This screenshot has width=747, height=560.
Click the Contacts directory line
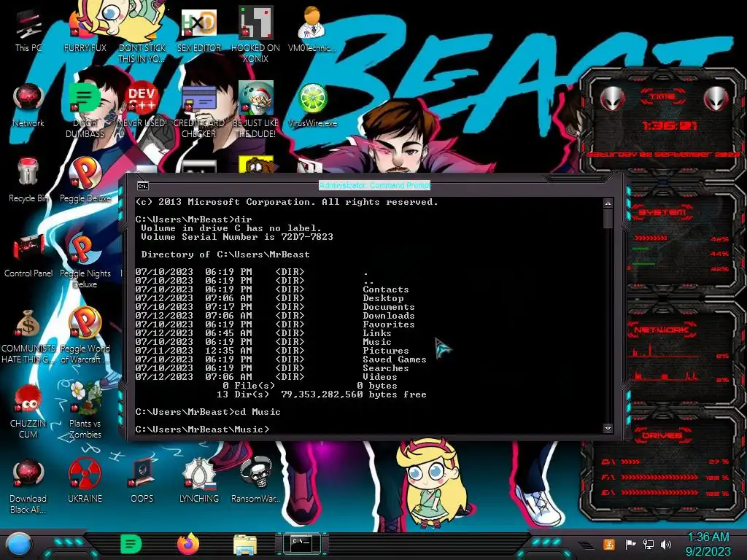point(272,289)
